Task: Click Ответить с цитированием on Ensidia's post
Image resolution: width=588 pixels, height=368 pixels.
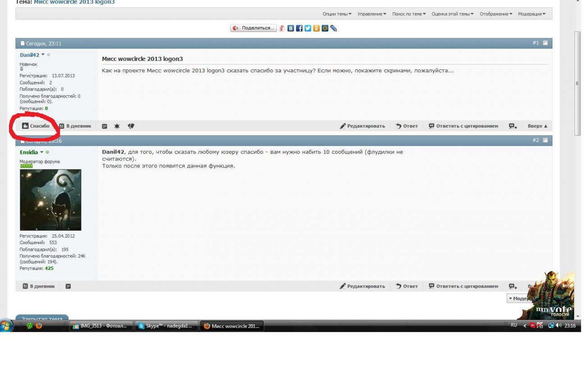Action: pyautogui.click(x=463, y=286)
